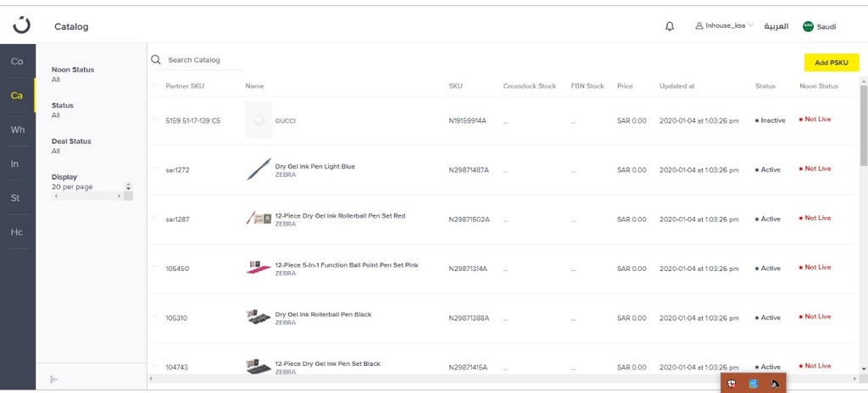The height and width of the screenshot is (393, 868).
Task: Click the search magnifier icon
Action: point(156,60)
